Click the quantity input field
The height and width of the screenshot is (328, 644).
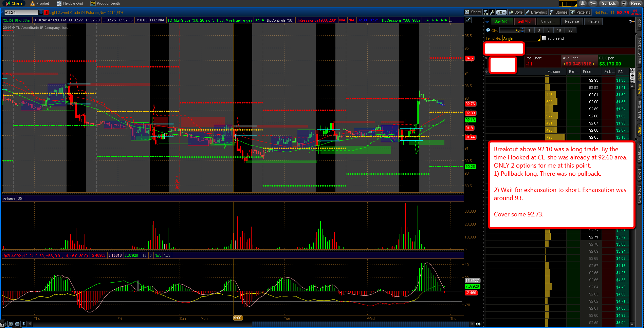[510, 30]
